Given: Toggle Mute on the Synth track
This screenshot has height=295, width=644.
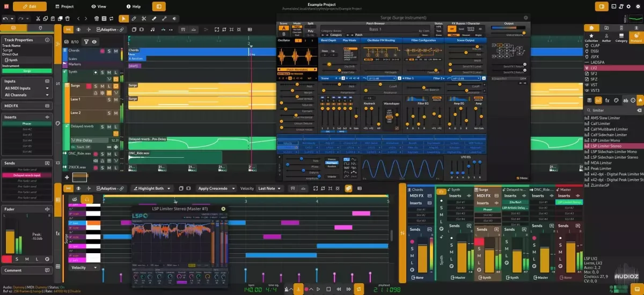Looking at the screenshot, I should (109, 72).
